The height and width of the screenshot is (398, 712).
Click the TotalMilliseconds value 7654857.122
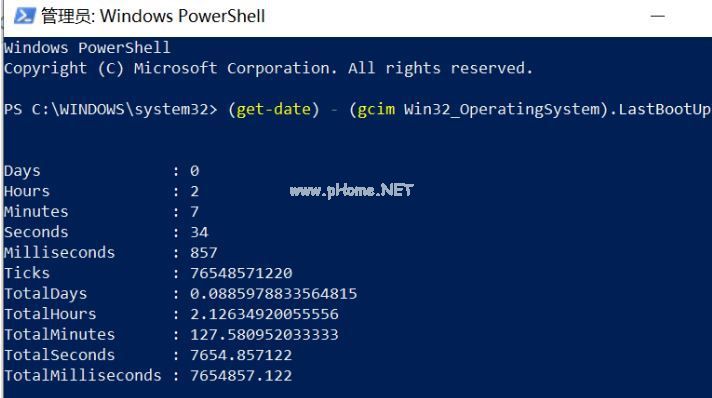click(x=241, y=375)
